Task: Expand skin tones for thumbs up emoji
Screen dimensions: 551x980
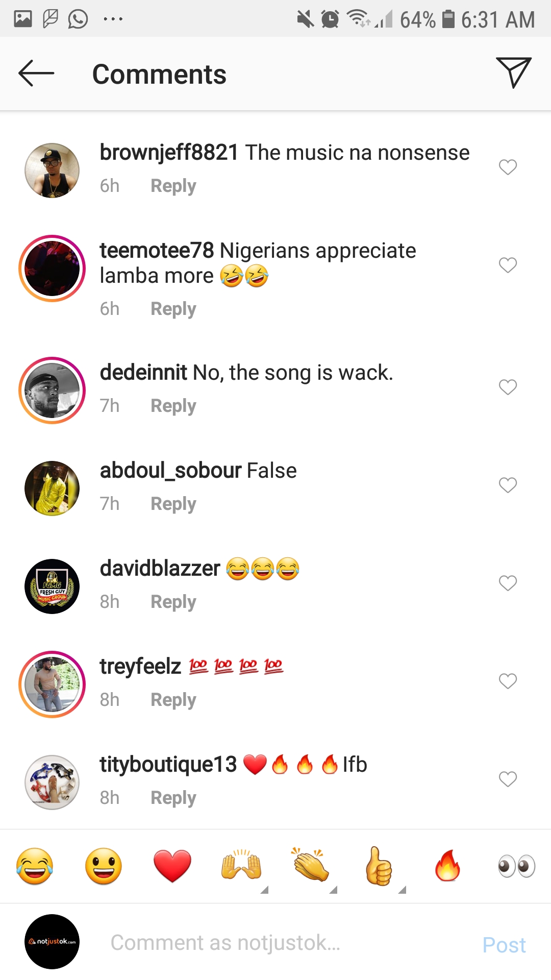Action: click(402, 890)
